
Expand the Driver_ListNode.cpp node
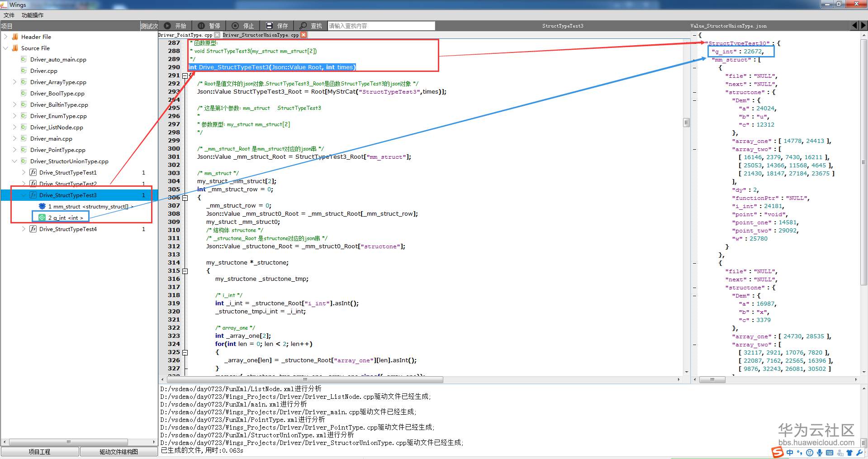point(14,127)
